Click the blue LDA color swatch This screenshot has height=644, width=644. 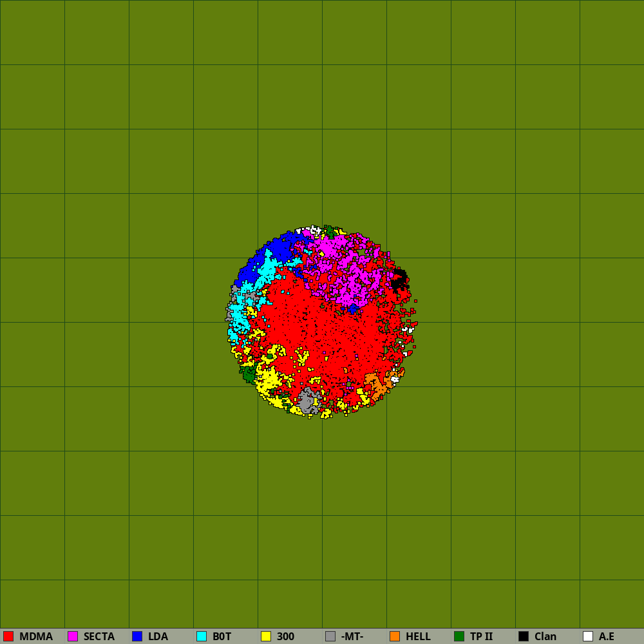[137, 636]
